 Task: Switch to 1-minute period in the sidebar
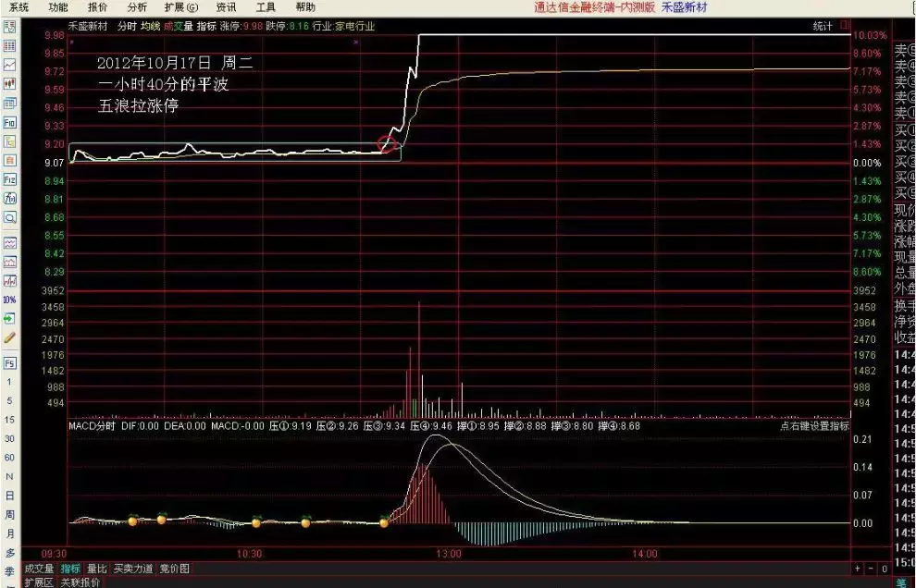point(9,383)
